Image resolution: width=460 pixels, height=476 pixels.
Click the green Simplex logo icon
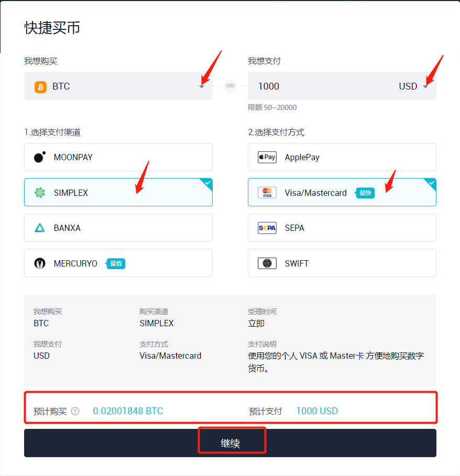click(40, 193)
